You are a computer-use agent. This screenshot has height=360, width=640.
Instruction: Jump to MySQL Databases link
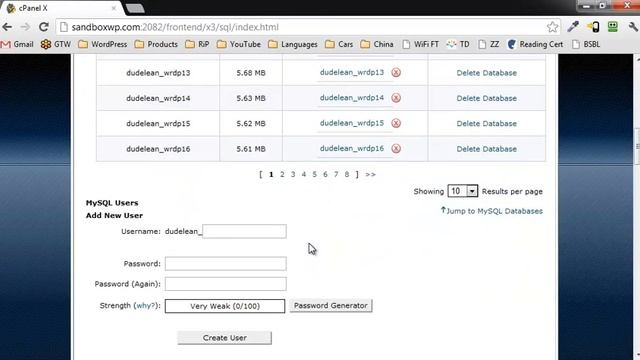point(492,211)
